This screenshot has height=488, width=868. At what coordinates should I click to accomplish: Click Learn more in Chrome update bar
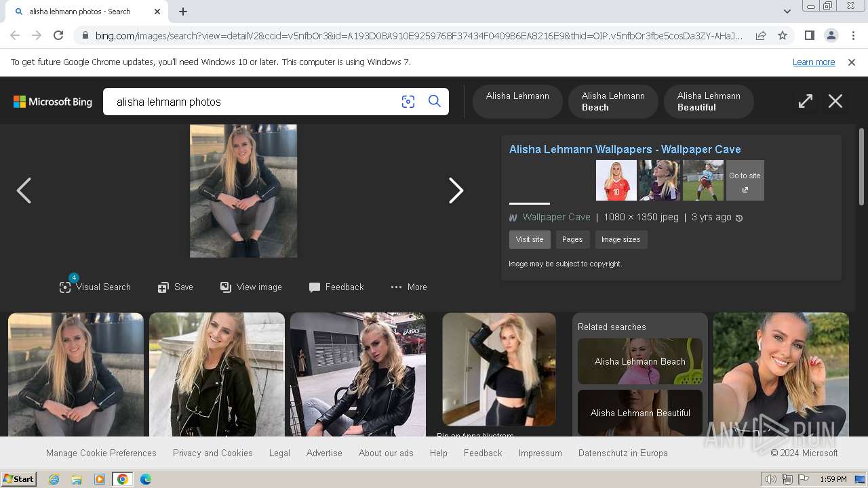[x=814, y=62]
